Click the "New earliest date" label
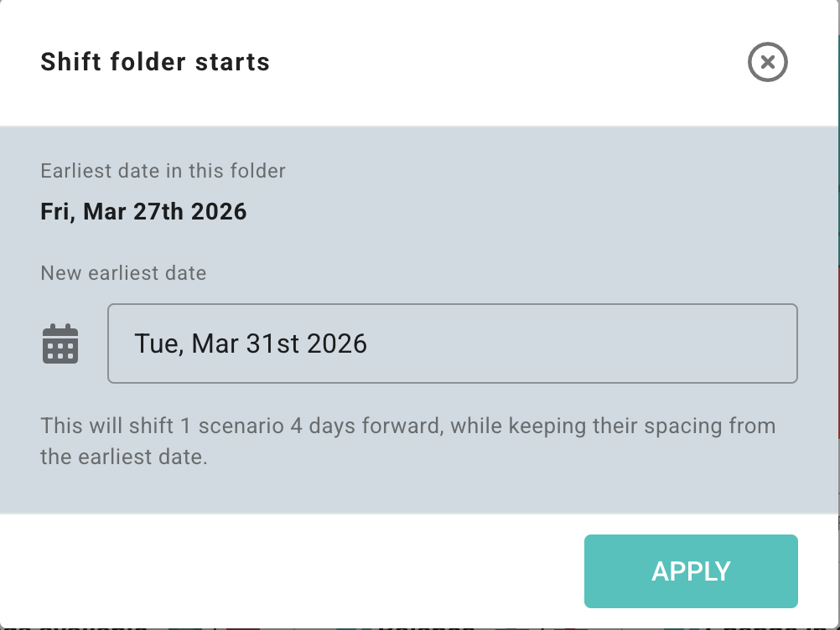840x630 pixels. pos(123,273)
